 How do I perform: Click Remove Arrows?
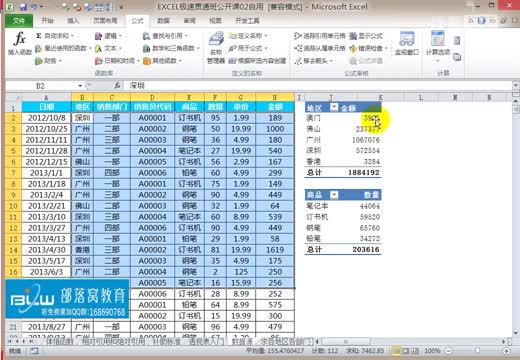pyautogui.click(x=314, y=61)
